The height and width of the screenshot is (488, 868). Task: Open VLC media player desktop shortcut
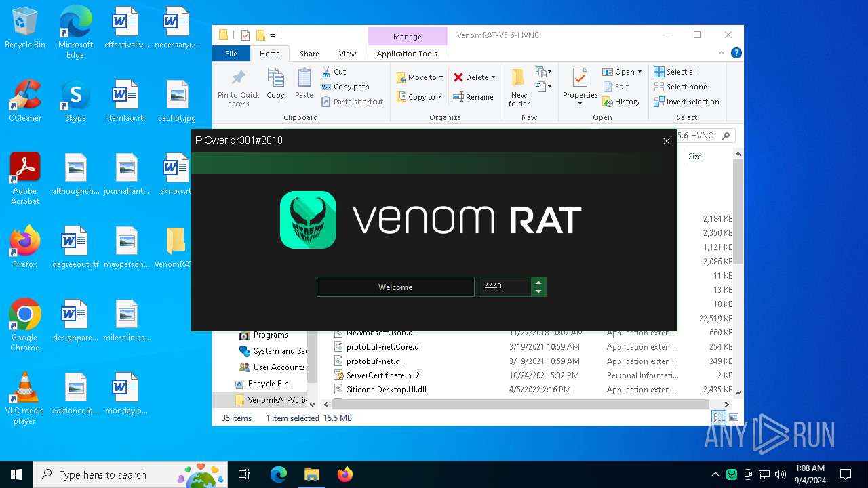pyautogui.click(x=25, y=399)
